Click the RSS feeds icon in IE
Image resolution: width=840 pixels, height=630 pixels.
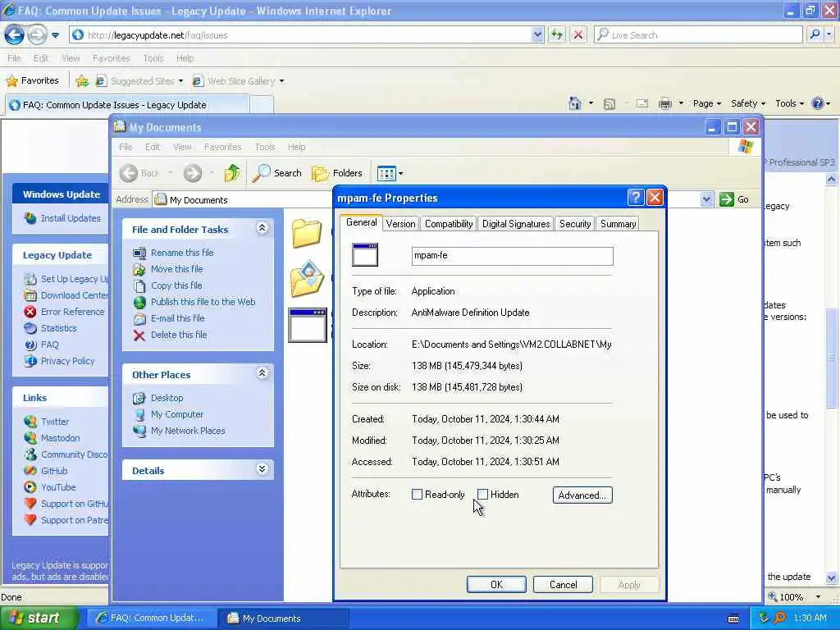(609, 104)
